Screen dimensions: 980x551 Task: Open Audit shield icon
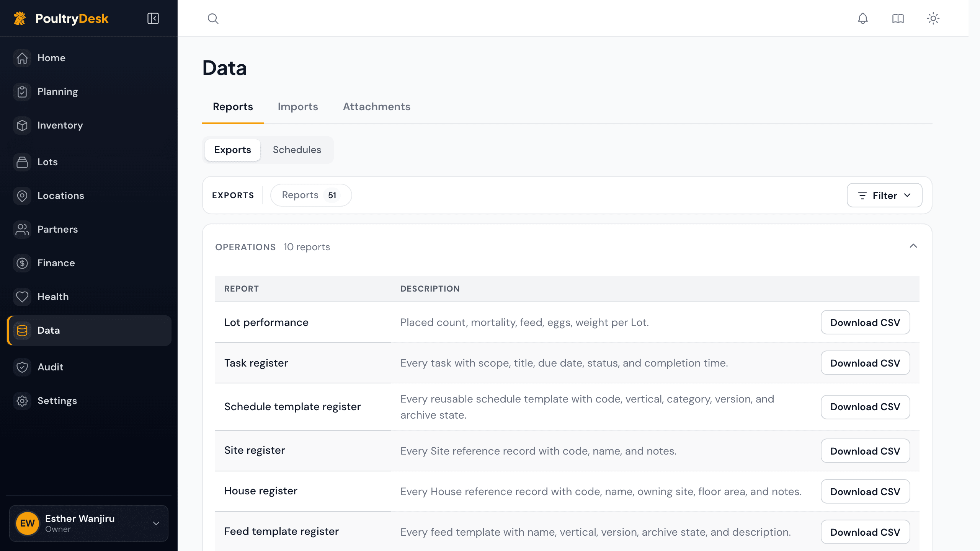[x=22, y=367]
